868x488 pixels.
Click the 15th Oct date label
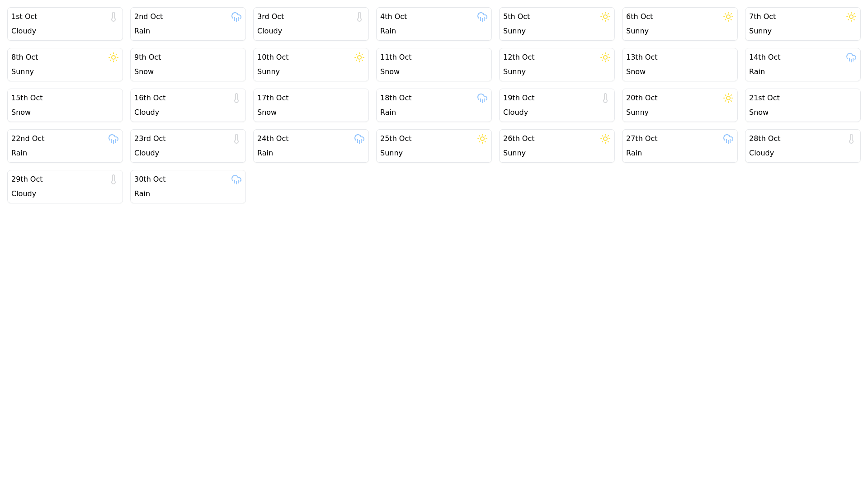click(x=27, y=98)
